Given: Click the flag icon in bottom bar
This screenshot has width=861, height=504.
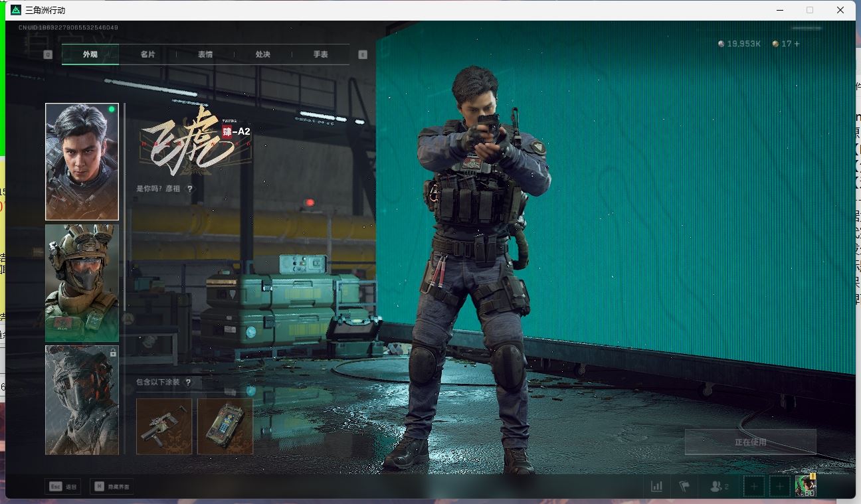Looking at the screenshot, I should coord(684,486).
